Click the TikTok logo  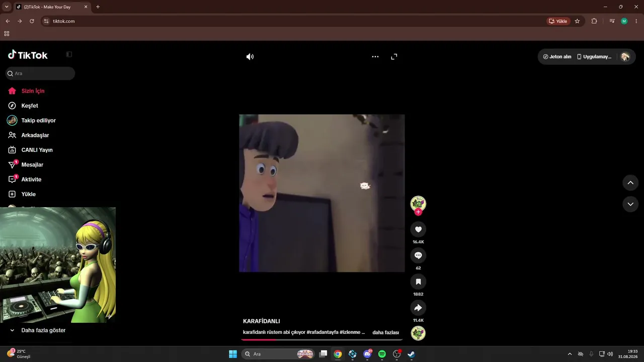[28, 55]
